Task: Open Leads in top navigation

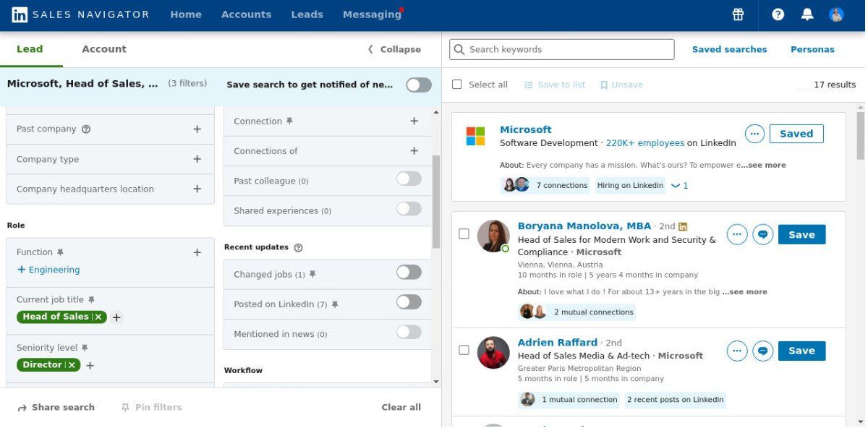Action: pos(307,14)
